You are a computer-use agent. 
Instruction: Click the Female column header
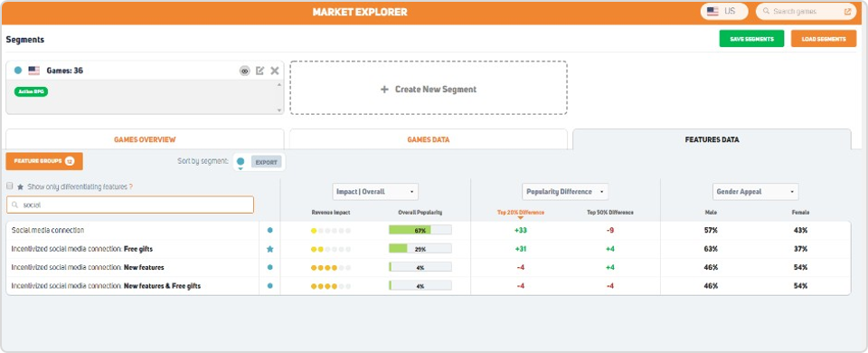click(800, 212)
